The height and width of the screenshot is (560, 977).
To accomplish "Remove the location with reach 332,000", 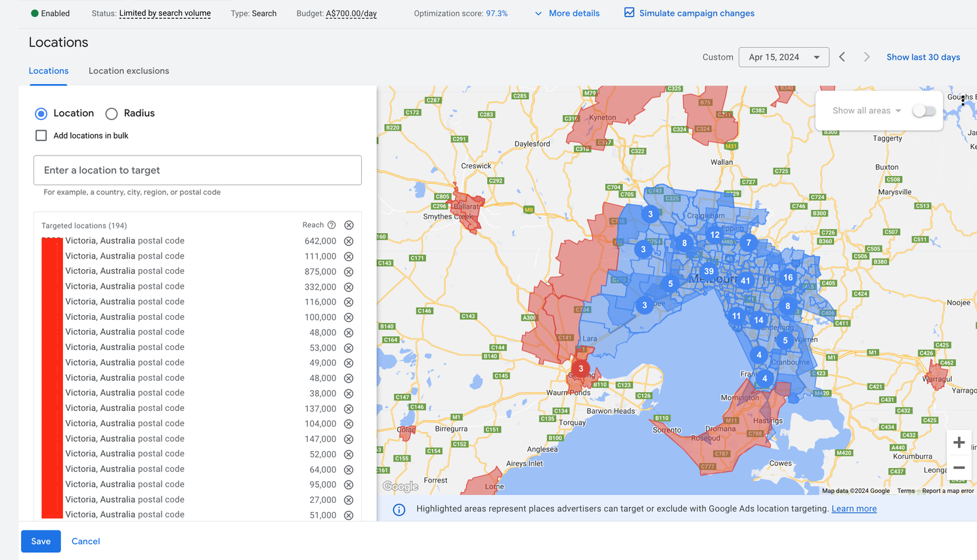I will click(x=349, y=287).
